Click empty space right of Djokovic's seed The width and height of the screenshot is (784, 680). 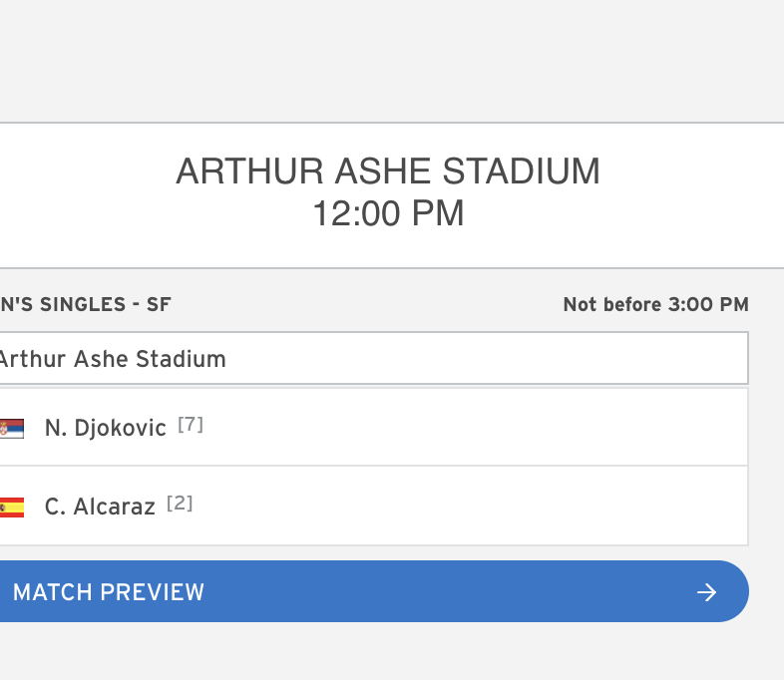(x=479, y=428)
